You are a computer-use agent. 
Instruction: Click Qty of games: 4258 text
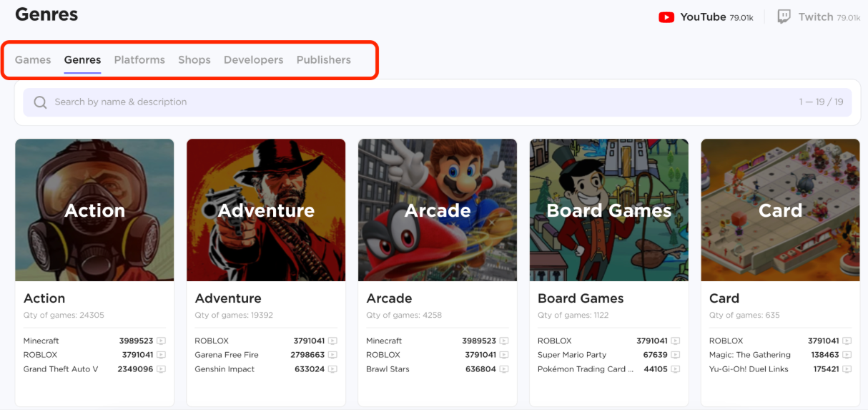click(404, 316)
